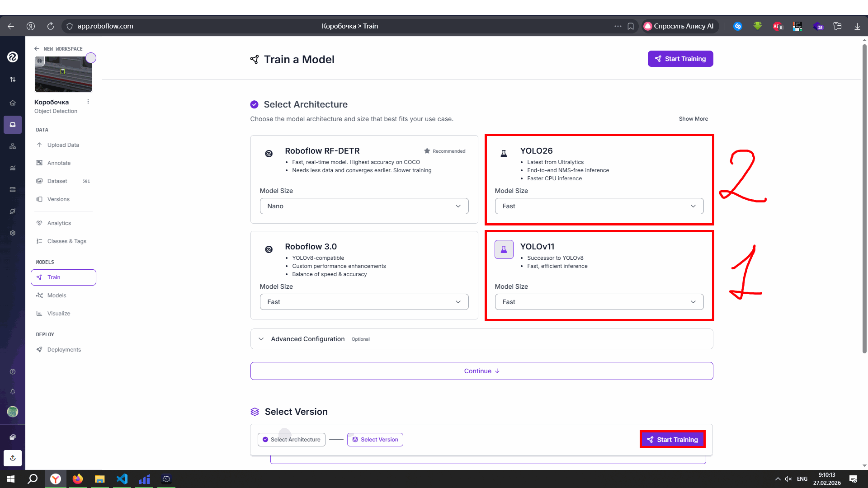Open the workspace switcher arrows icon
The width and height of the screenshot is (868, 488).
(13, 80)
